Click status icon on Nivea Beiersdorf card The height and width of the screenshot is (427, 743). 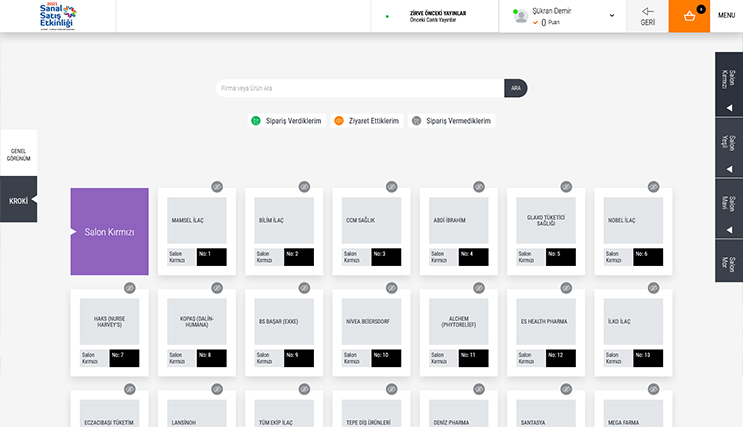[391, 288]
